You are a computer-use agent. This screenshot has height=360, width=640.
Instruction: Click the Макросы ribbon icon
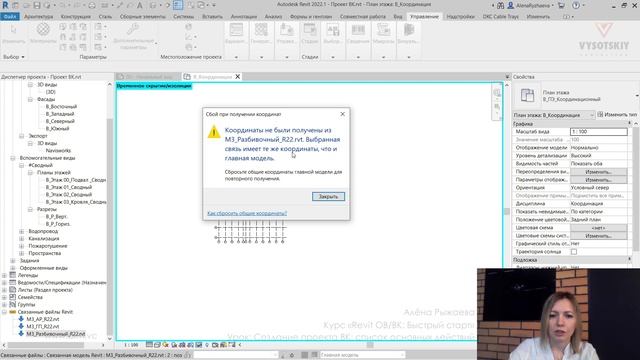383,30
